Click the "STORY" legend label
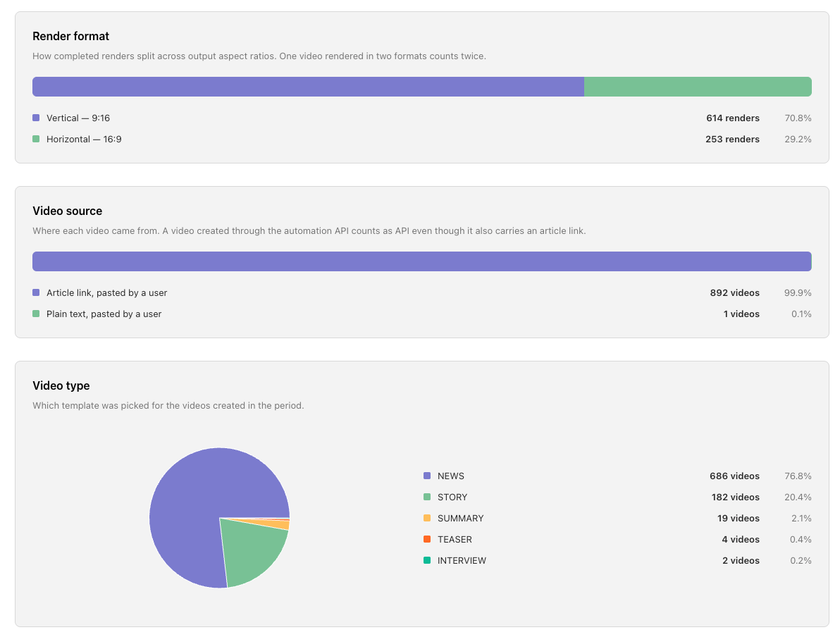 (452, 497)
